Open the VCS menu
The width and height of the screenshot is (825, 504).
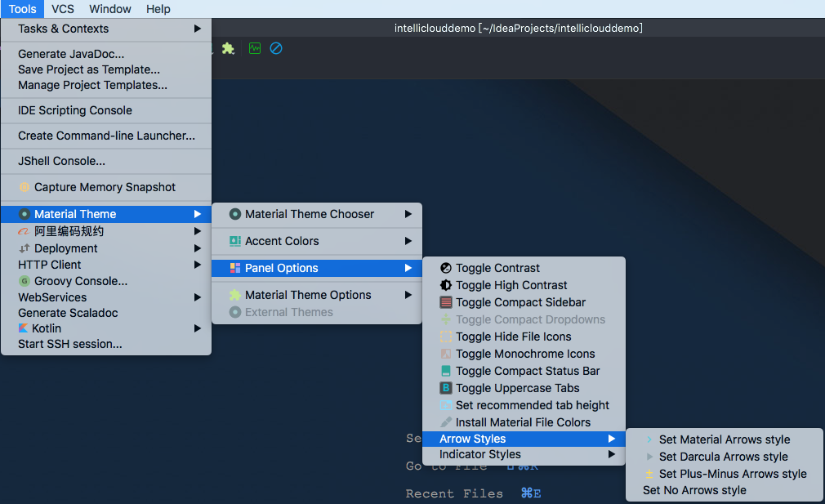tap(63, 9)
